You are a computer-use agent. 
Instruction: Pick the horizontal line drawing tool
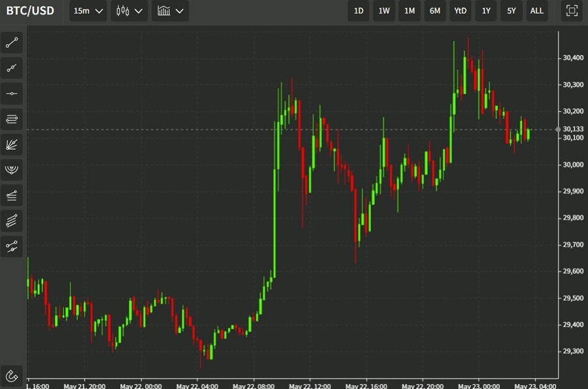[x=12, y=93]
